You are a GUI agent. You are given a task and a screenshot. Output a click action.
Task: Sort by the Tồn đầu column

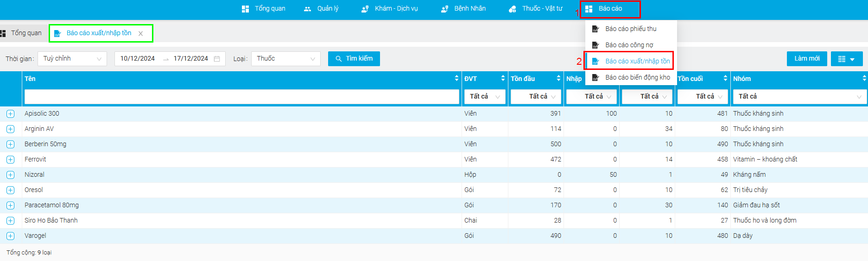click(x=558, y=79)
